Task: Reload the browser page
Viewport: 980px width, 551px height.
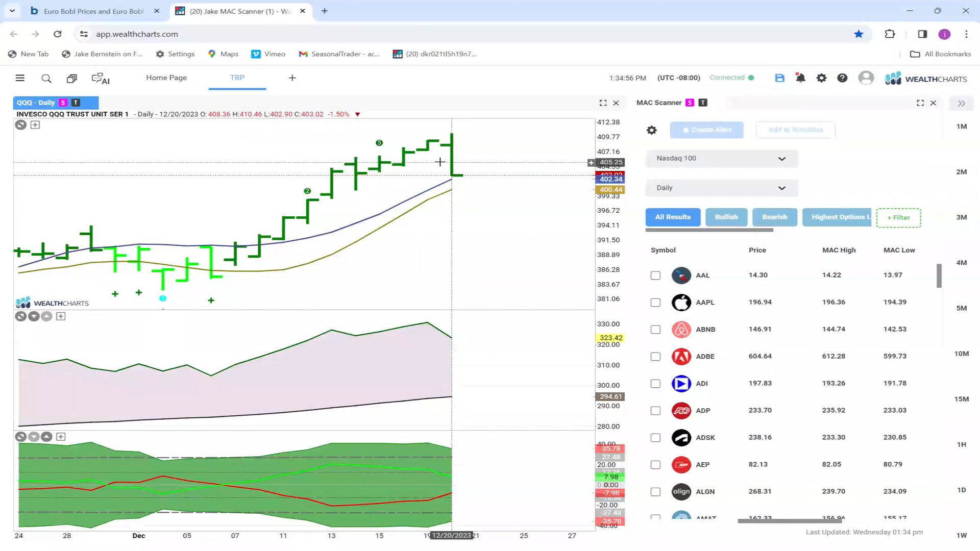Action: pos(58,34)
